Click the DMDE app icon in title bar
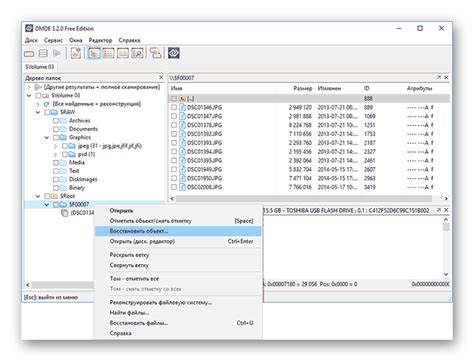Viewport: 474px width, 361px height. pos(29,28)
